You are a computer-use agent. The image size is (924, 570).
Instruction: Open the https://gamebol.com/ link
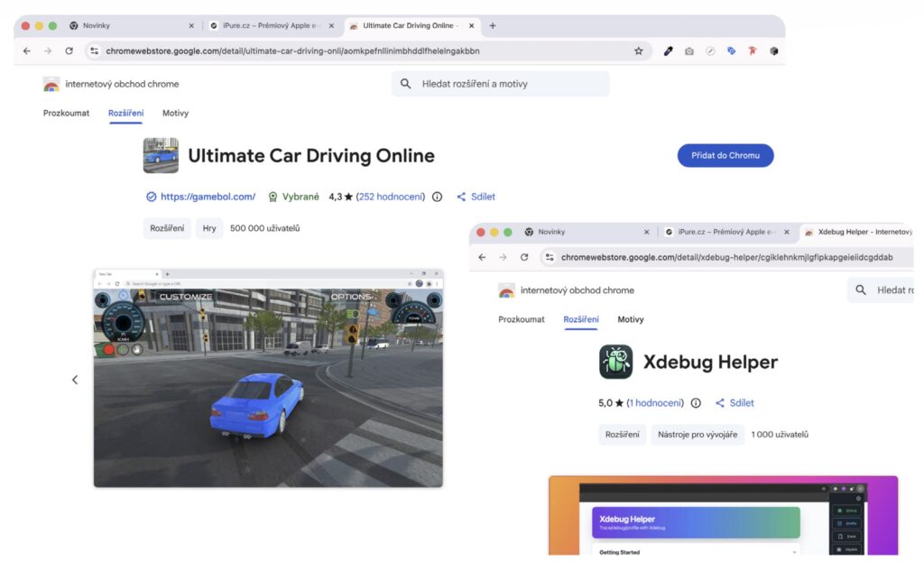coord(208,197)
